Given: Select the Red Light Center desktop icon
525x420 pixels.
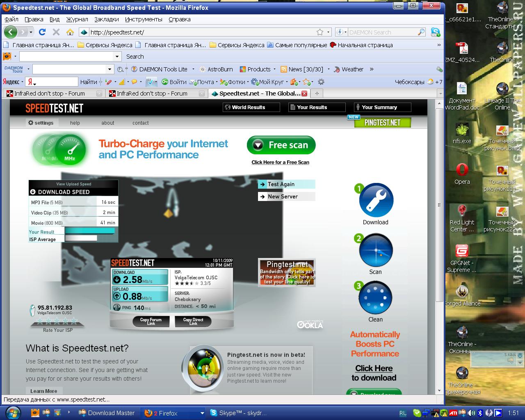Looking at the screenshot, I should click(462, 219).
